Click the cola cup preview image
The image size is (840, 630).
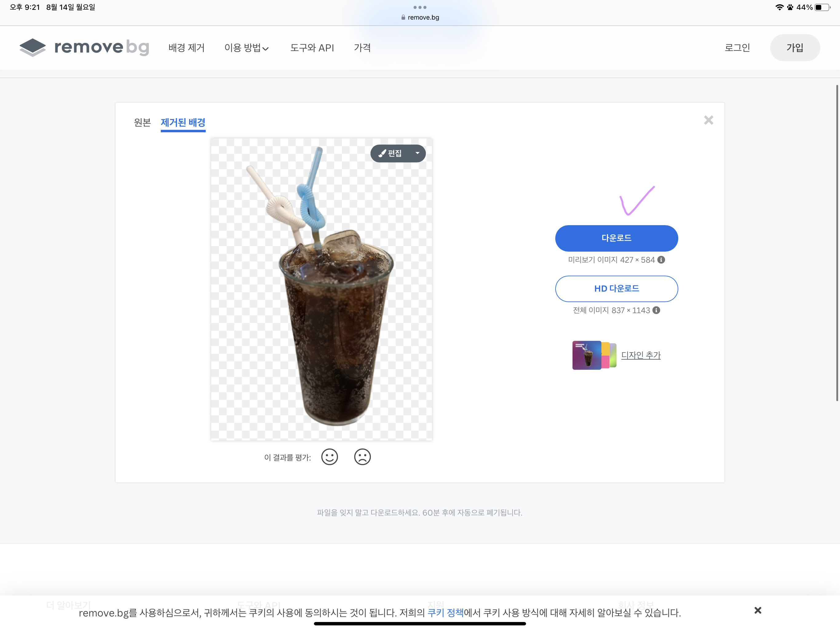[x=322, y=289]
